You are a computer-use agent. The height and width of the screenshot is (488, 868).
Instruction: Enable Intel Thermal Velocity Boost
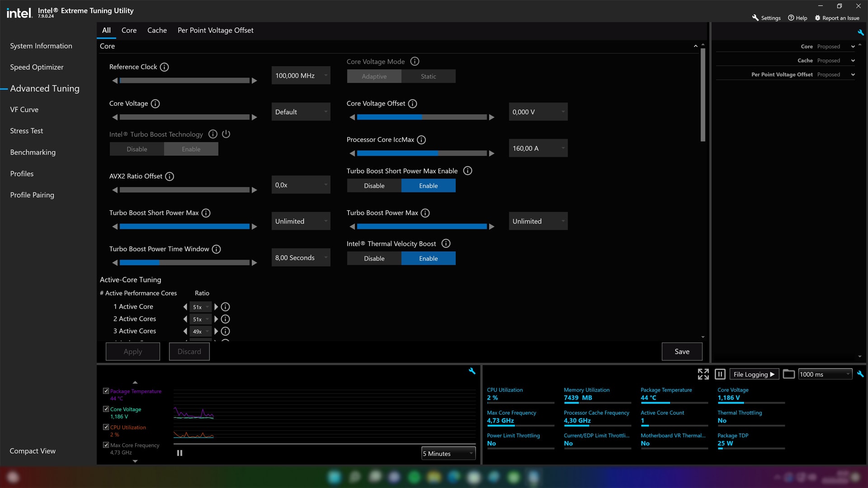(x=429, y=258)
